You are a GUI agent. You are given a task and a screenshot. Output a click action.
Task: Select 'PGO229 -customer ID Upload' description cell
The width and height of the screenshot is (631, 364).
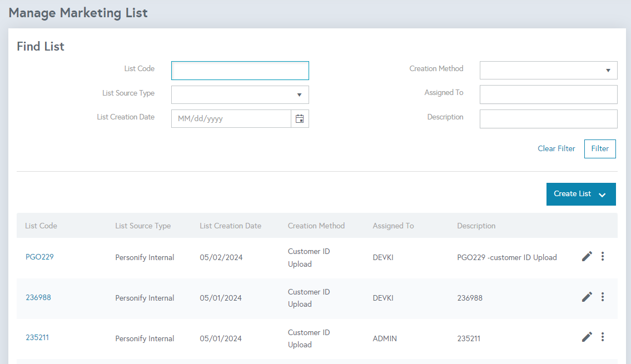point(507,257)
